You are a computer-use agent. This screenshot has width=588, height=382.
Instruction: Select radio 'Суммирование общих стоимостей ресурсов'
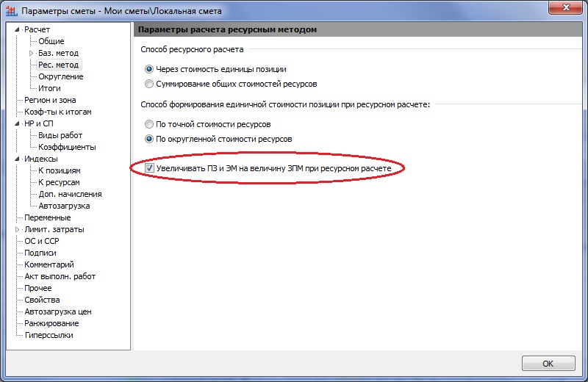(150, 84)
